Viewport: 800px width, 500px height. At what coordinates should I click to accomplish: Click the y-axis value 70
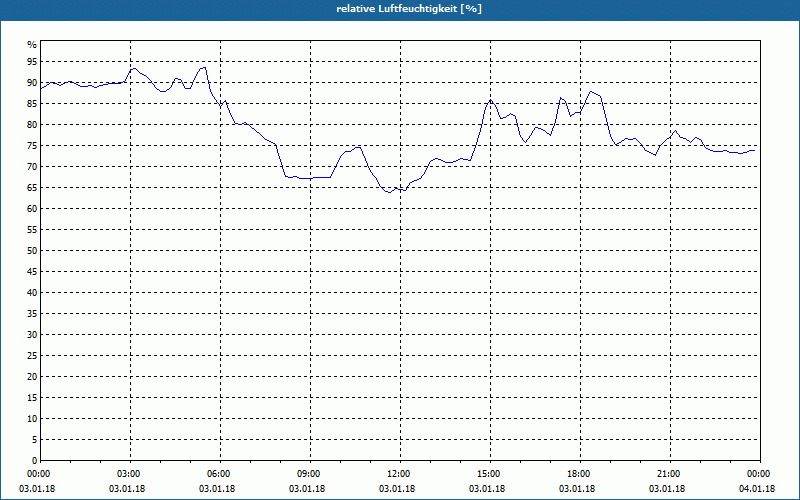32,167
